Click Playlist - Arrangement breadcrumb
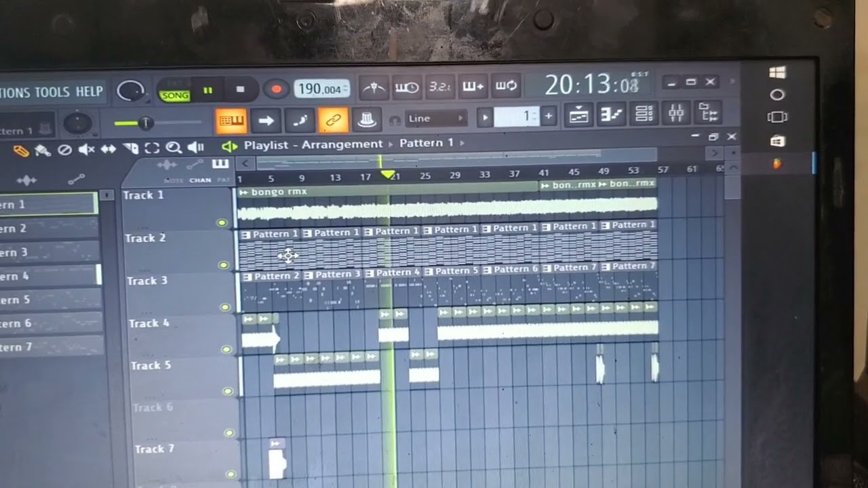 [x=313, y=144]
